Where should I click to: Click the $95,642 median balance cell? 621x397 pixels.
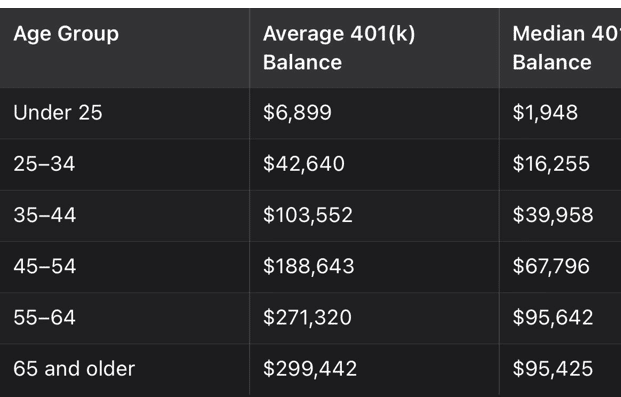[552, 317]
